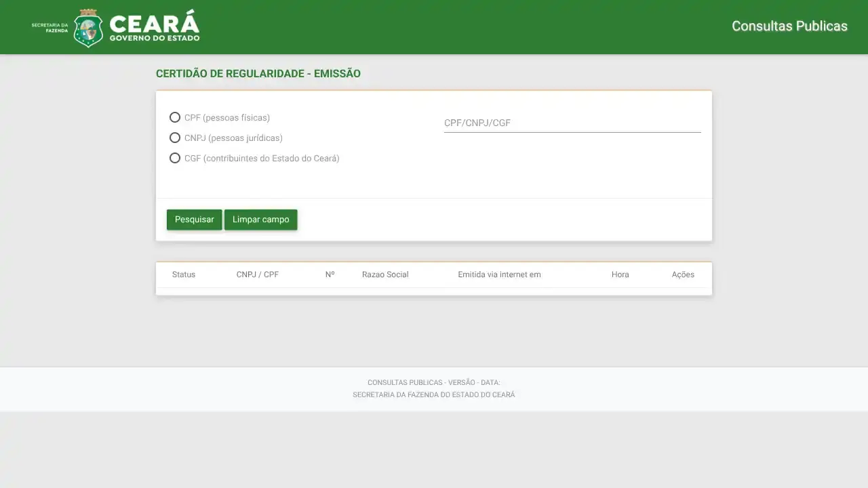
Task: Click the Razao Social column header
Action: pyautogui.click(x=384, y=274)
